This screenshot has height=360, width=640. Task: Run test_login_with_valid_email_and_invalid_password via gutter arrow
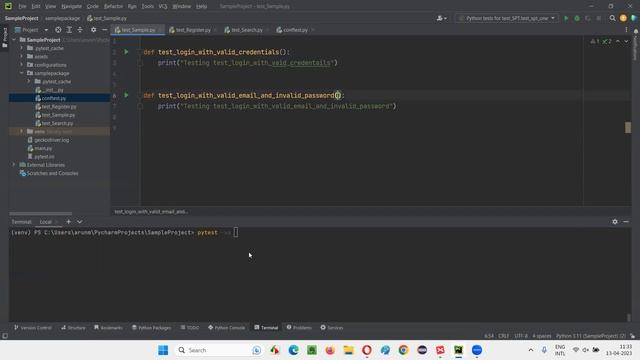pos(127,95)
